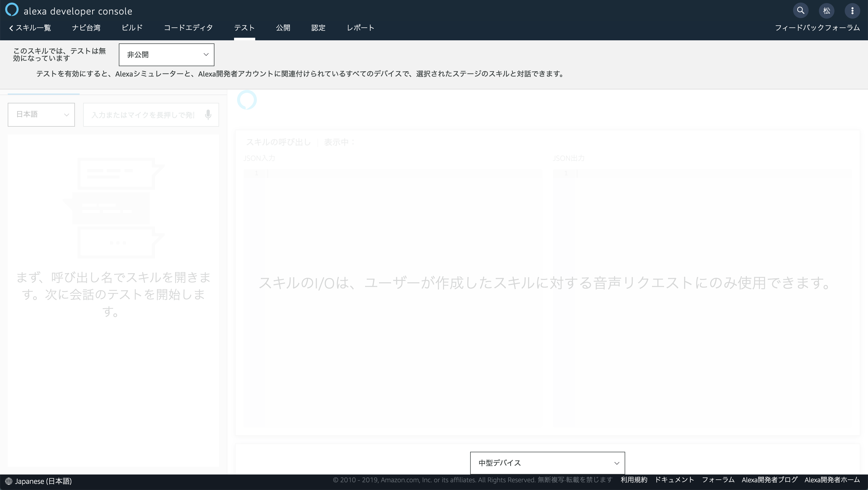868x490 pixels.
Task: Go back to スキル一覧
Action: coord(30,28)
